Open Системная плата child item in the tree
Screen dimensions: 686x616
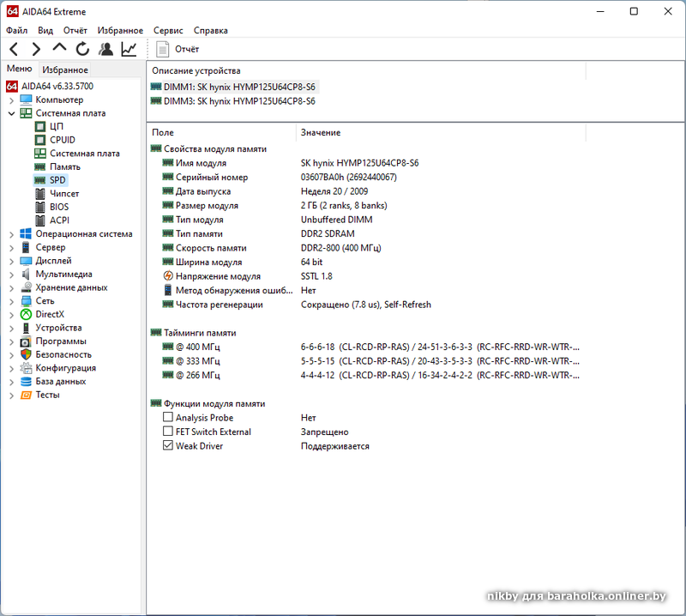(84, 154)
